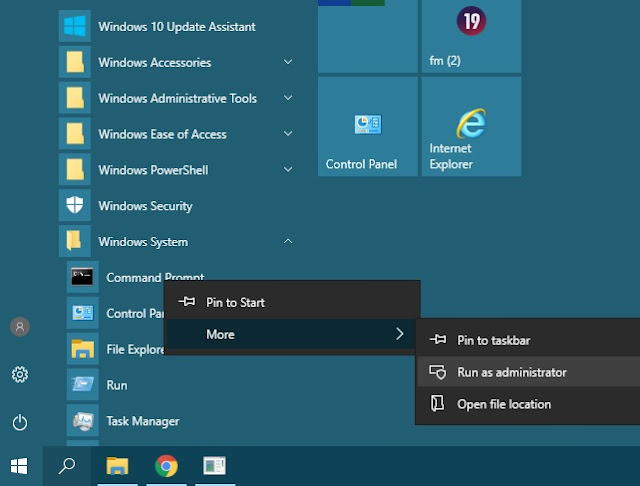This screenshot has height=486, width=640.
Task: Click Windows Security label
Action: tap(145, 206)
